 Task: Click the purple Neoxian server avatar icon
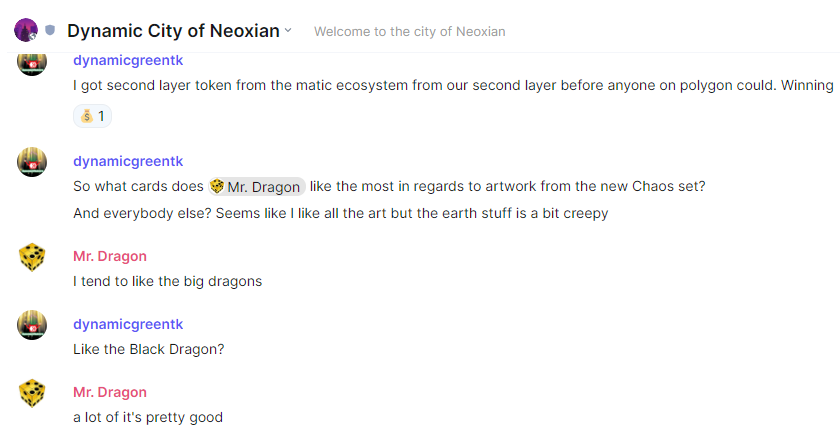[26, 30]
